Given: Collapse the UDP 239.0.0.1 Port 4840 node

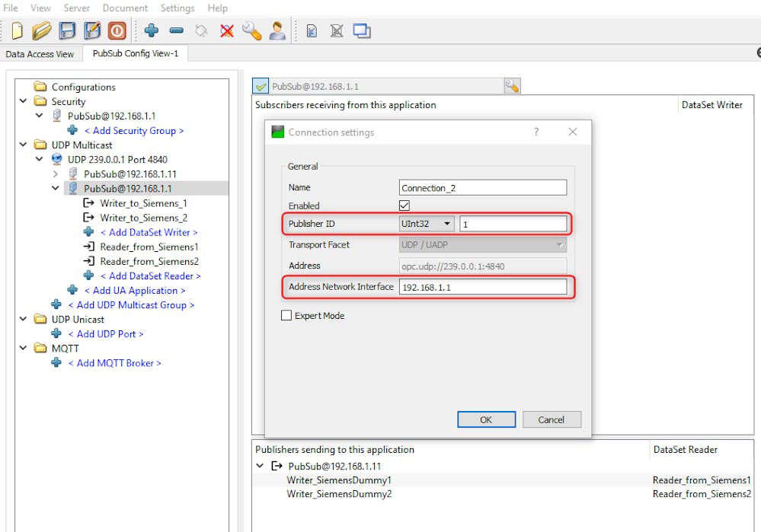Looking at the screenshot, I should tap(40, 159).
